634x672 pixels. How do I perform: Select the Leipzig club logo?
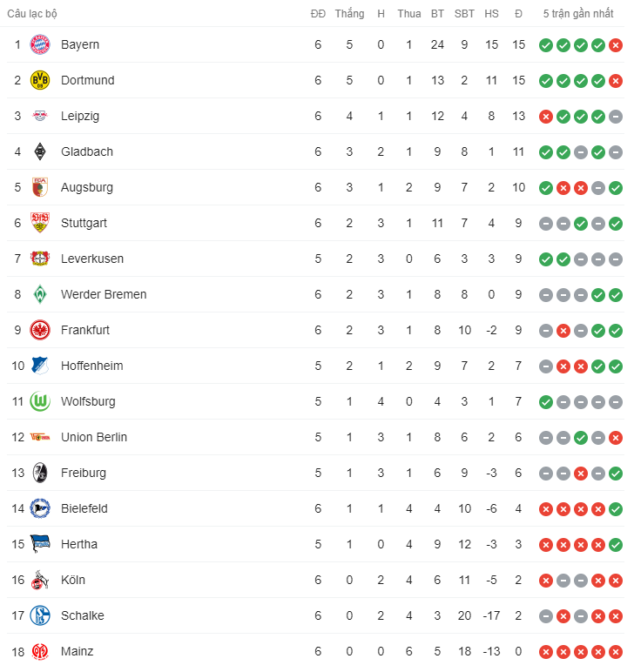coord(40,117)
